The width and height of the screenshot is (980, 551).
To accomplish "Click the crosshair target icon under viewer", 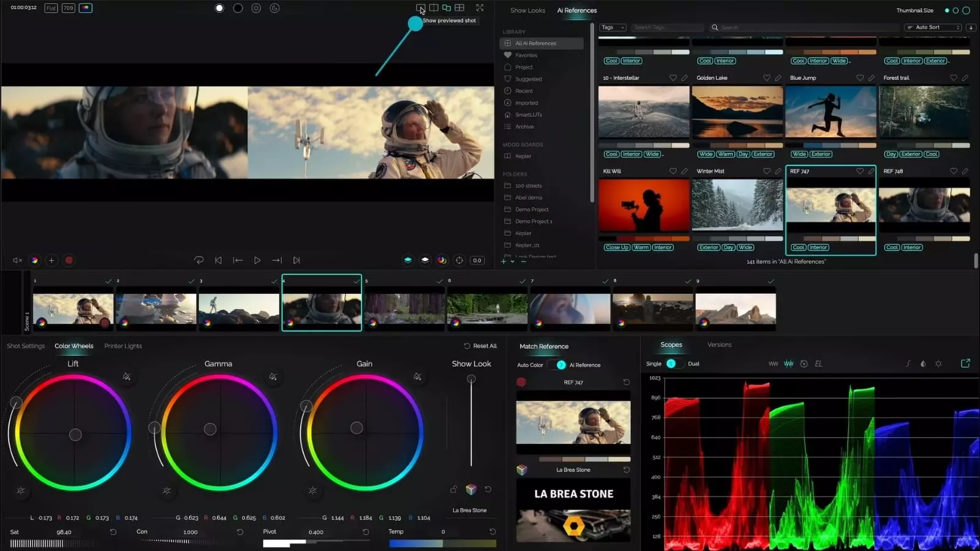I will pyautogui.click(x=459, y=260).
